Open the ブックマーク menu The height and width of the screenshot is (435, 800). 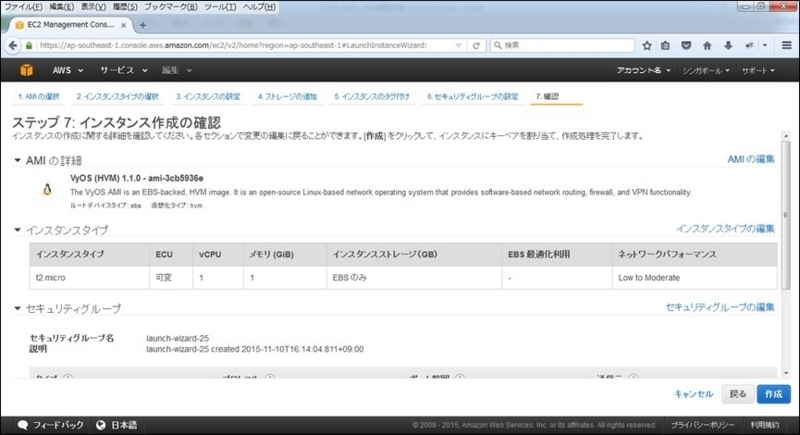171,7
